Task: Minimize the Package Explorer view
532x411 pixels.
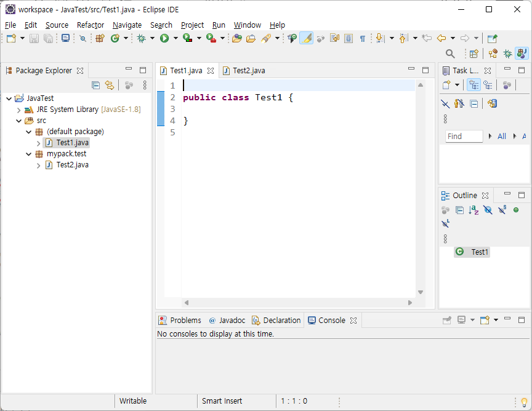Action: tap(129, 69)
